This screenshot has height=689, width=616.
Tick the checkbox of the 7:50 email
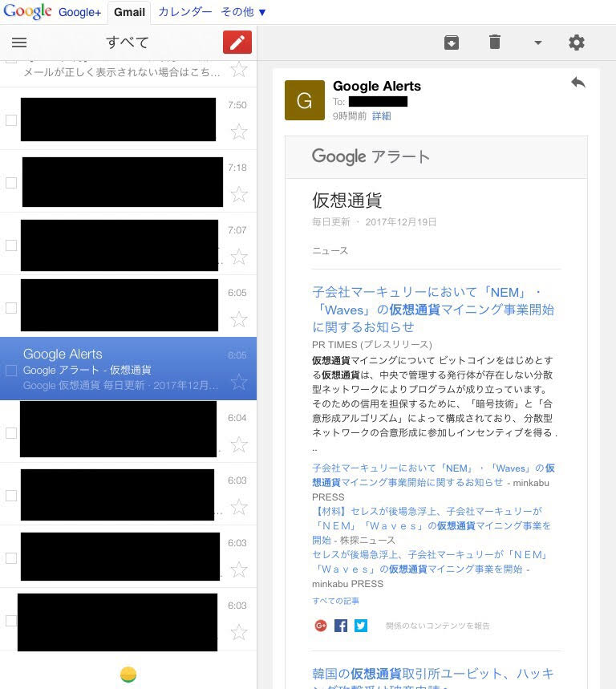pos(11,120)
